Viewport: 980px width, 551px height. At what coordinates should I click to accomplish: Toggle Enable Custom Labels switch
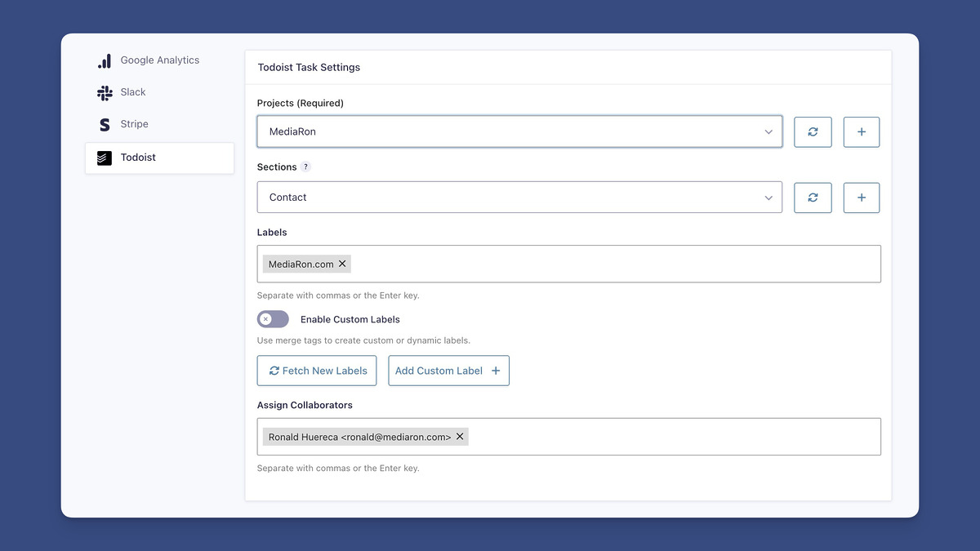[273, 319]
